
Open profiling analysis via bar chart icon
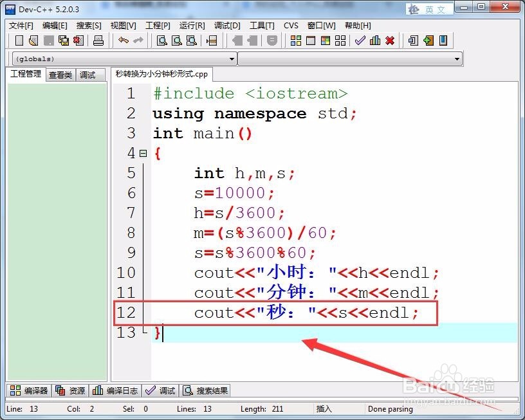tap(374, 40)
